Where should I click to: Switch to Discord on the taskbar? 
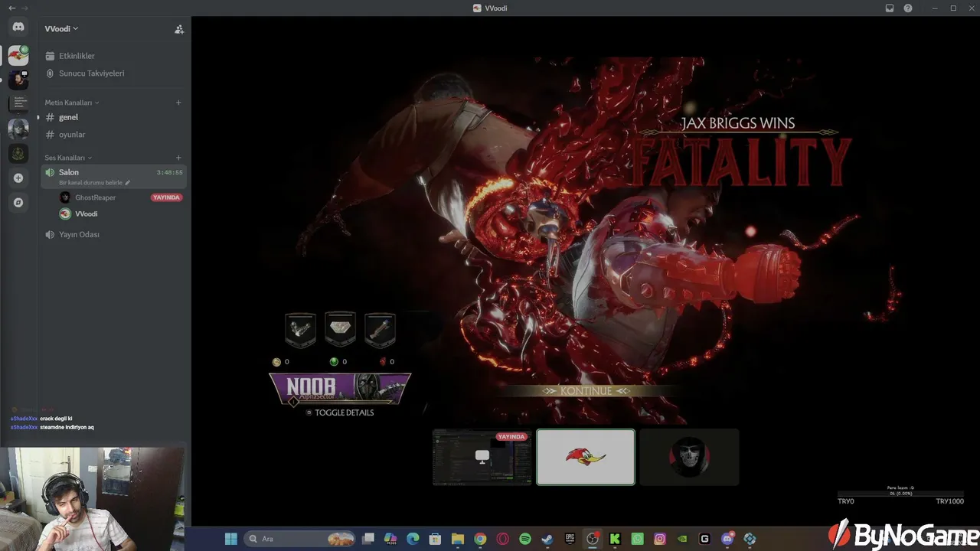click(727, 539)
